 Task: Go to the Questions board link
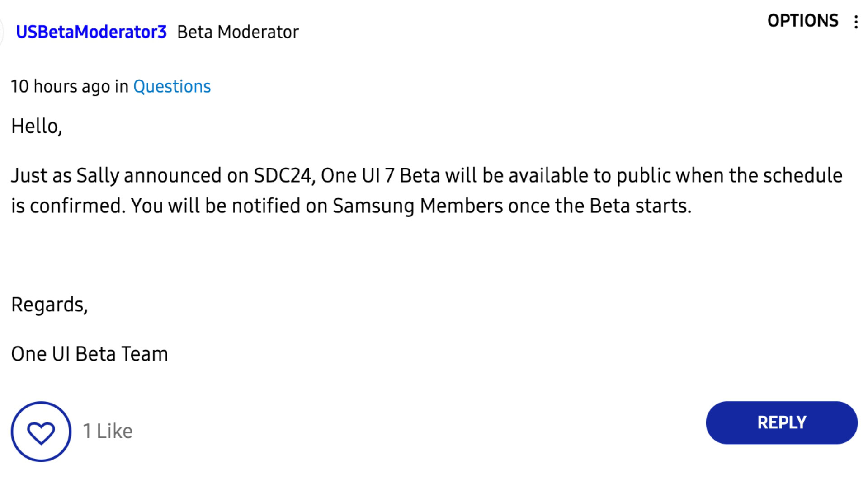pos(172,86)
